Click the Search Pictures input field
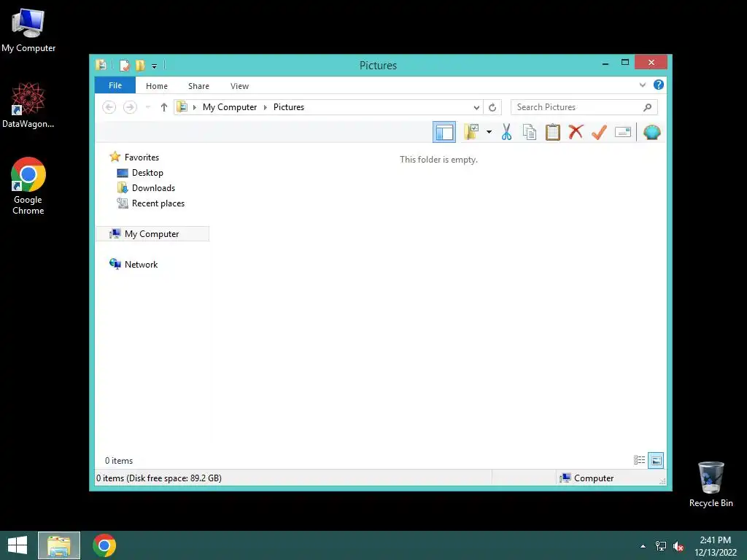The width and height of the screenshot is (747, 560). tap(584, 107)
